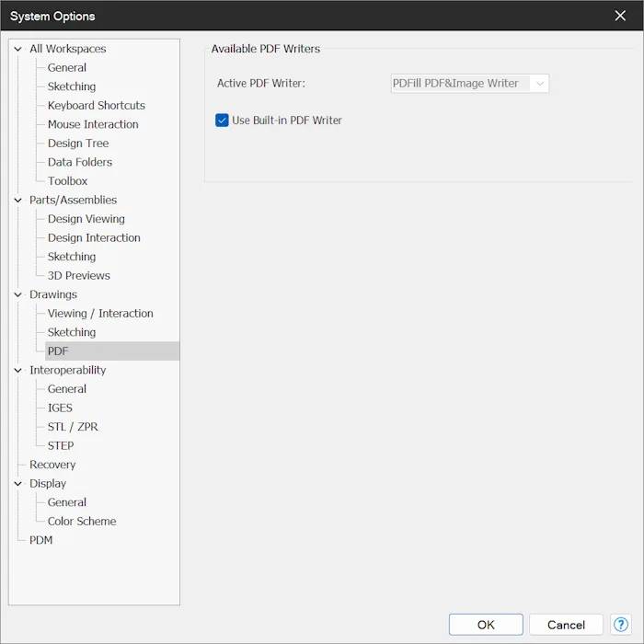The image size is (644, 644).
Task: Open Mouse Interaction options
Action: point(93,124)
